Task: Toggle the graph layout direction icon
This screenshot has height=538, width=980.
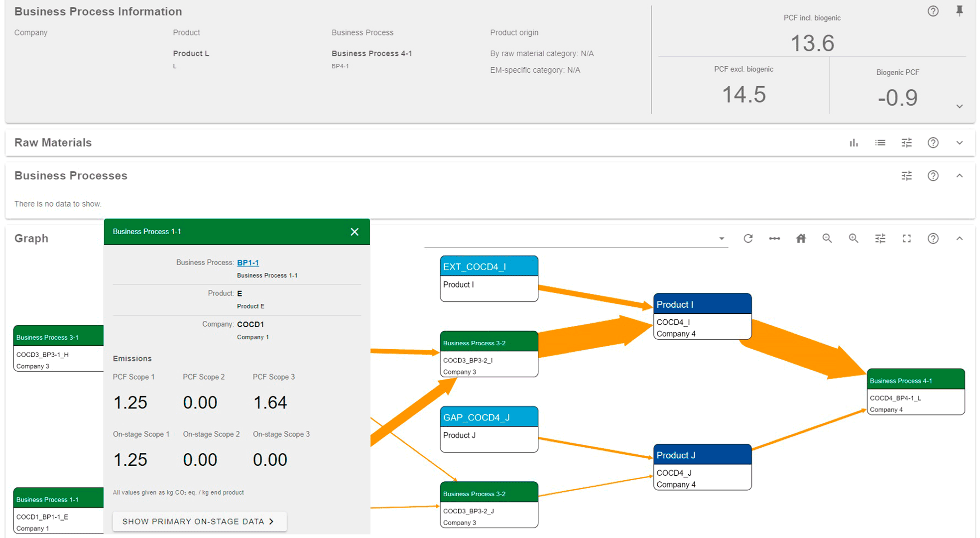Action: point(774,239)
